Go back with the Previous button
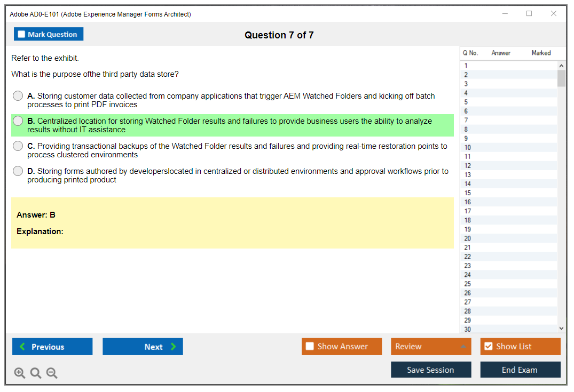The image size is (574, 392). point(52,347)
